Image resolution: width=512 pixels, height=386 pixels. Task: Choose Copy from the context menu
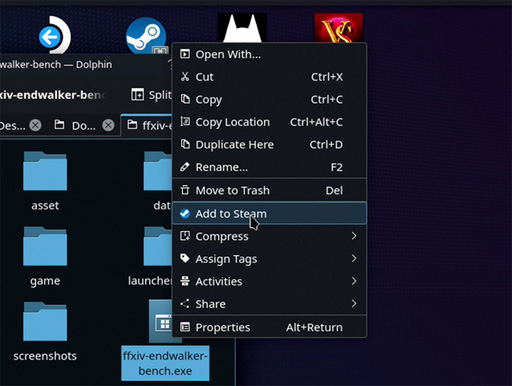(x=269, y=99)
